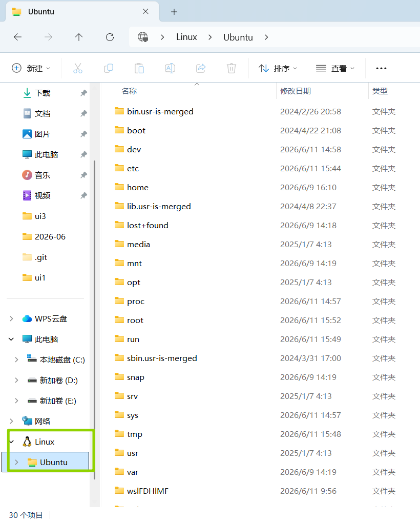Sort by 类型 column header
The height and width of the screenshot is (521, 420).
[380, 91]
